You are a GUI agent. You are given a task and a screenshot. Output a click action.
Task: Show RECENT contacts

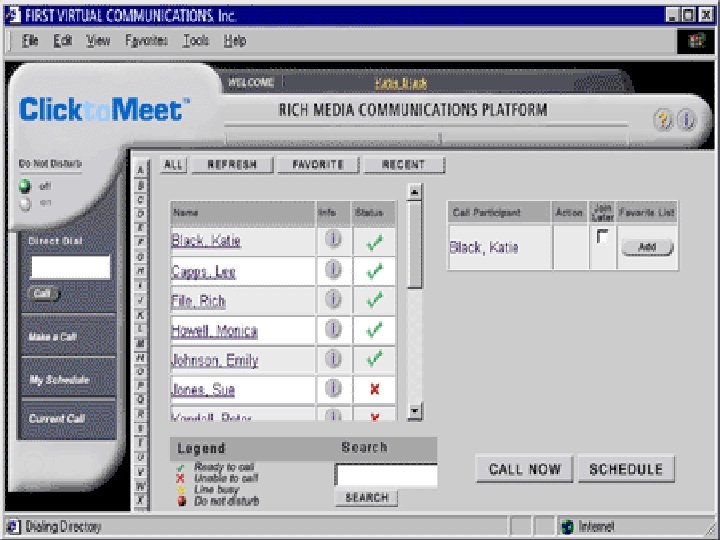click(x=404, y=165)
